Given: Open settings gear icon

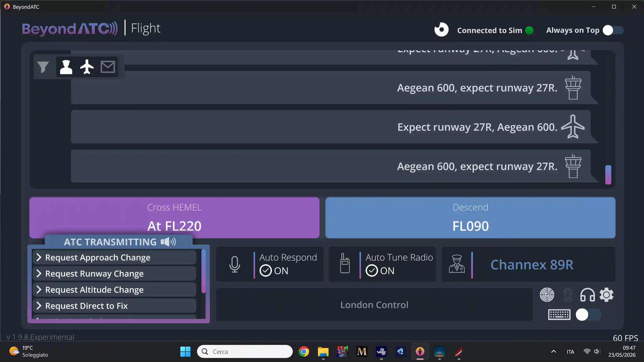Looking at the screenshot, I should [607, 295].
